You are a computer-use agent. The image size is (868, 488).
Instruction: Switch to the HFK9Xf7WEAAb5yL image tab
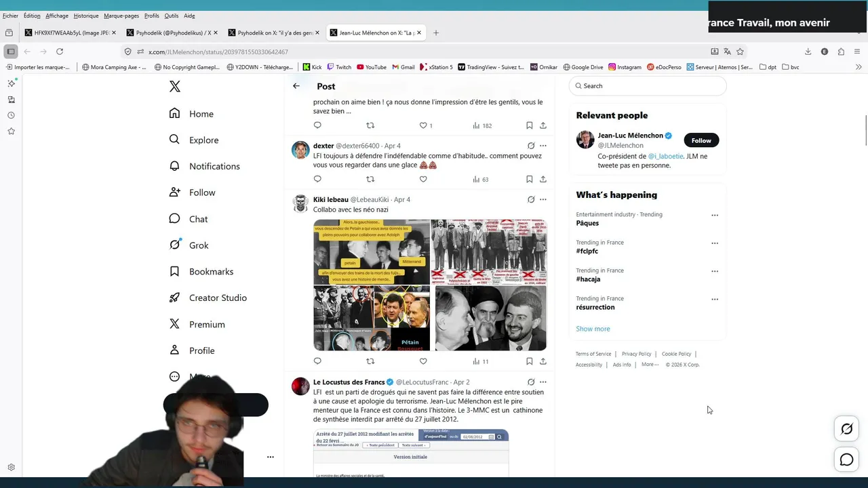[71, 33]
